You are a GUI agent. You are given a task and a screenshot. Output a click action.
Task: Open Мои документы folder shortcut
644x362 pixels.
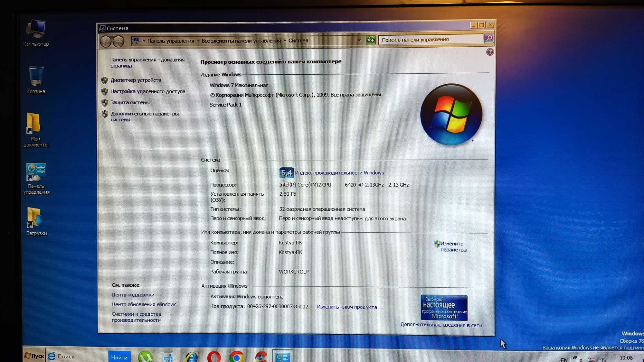point(35,130)
